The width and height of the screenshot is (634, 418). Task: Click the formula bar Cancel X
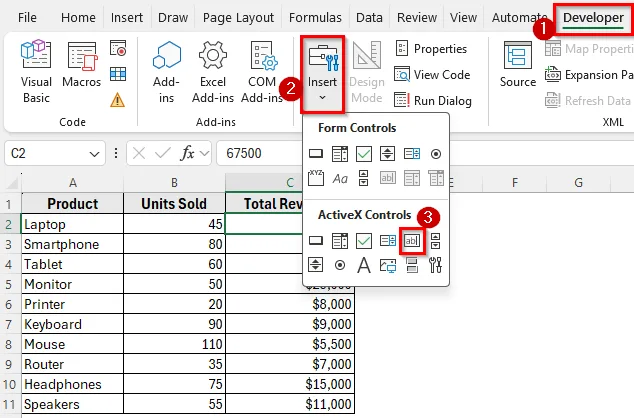[x=139, y=153]
